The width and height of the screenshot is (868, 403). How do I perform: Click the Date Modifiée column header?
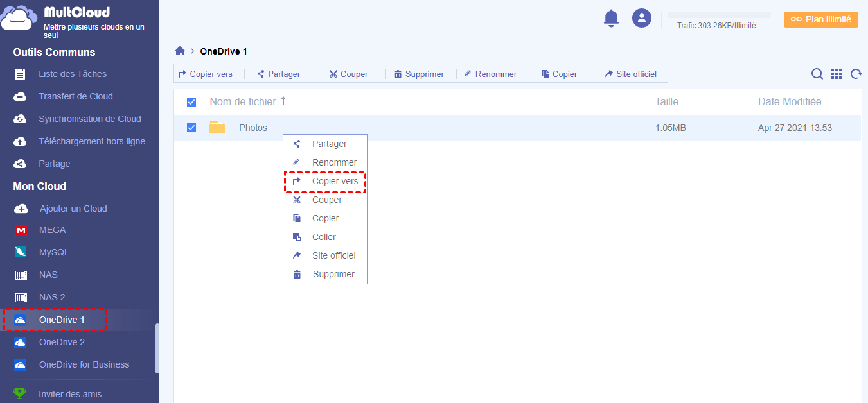click(x=790, y=101)
